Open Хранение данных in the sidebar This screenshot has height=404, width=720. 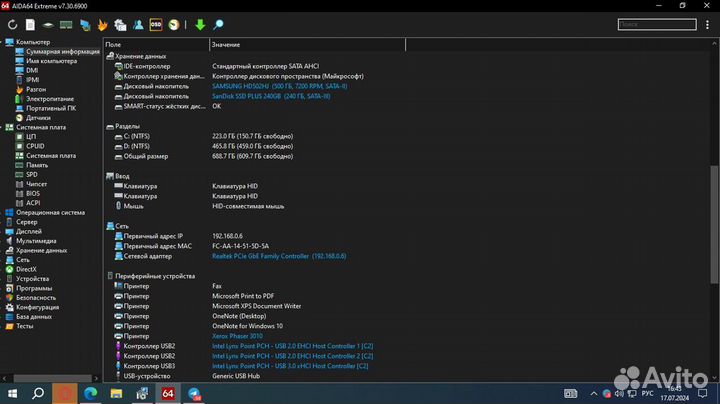[x=44, y=250]
